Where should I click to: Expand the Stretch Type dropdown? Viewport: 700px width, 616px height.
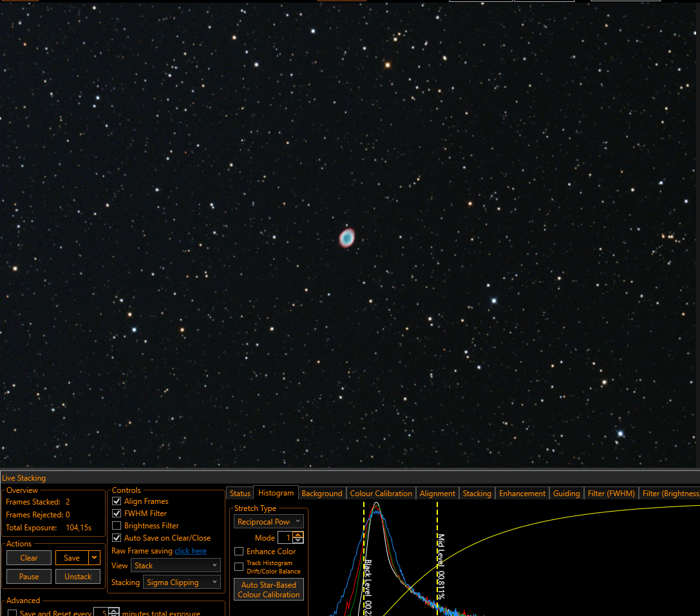tap(269, 522)
